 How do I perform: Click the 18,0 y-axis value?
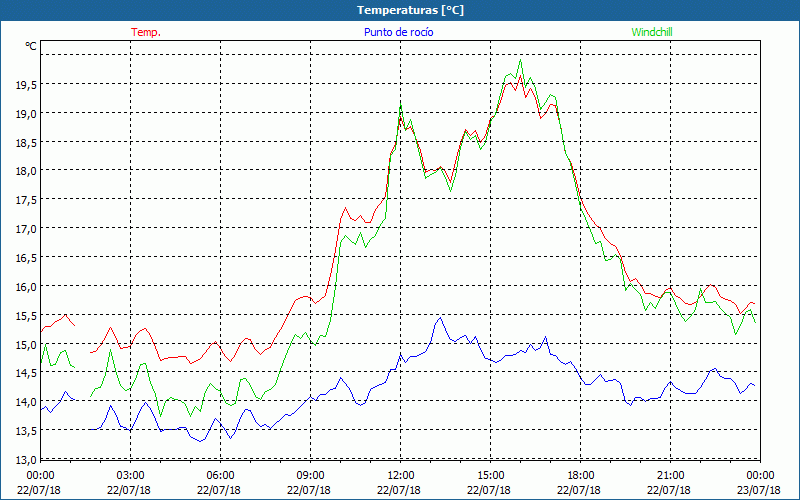click(26, 171)
